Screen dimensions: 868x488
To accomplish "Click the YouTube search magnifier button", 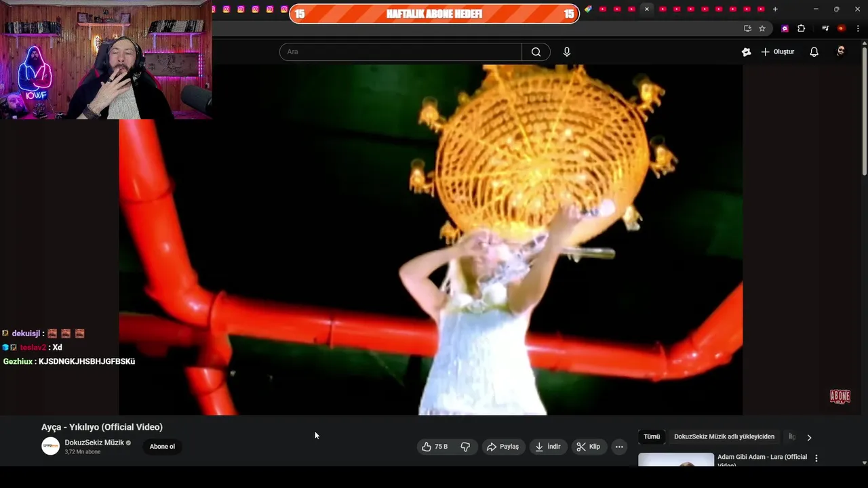I will click(x=536, y=52).
